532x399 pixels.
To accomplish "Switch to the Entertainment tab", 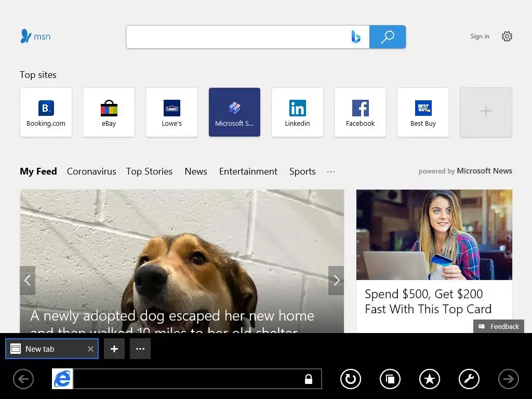I will (x=248, y=171).
